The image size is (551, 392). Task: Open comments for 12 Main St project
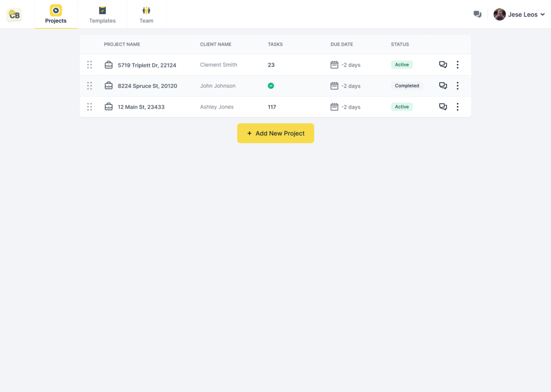(443, 106)
